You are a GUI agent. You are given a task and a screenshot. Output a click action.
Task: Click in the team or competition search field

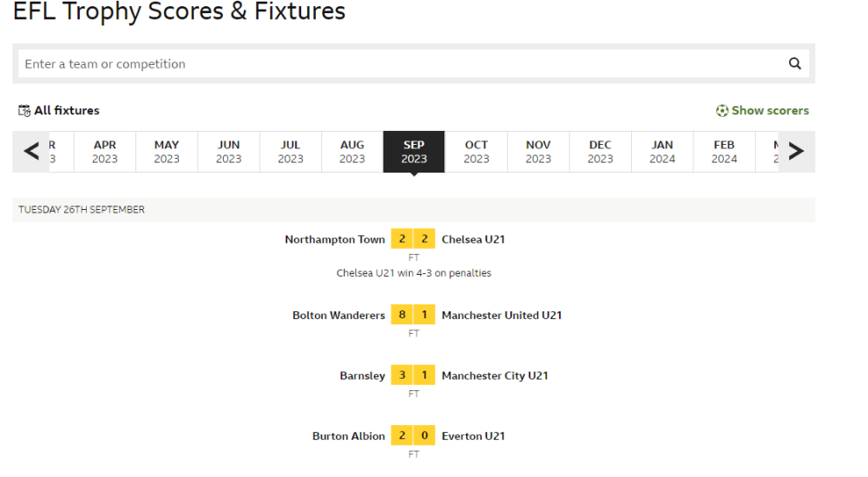(x=403, y=63)
